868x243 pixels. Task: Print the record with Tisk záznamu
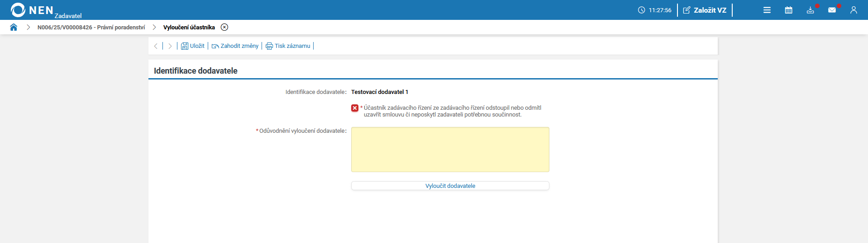click(x=288, y=46)
